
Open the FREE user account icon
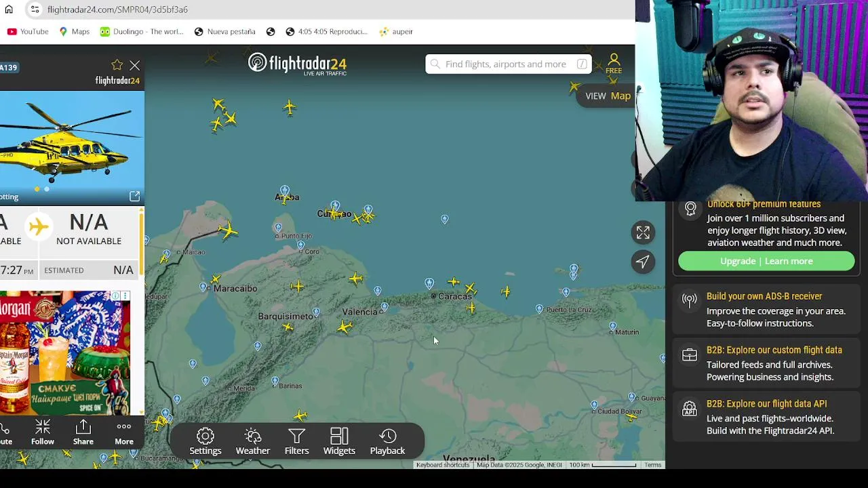coord(614,64)
